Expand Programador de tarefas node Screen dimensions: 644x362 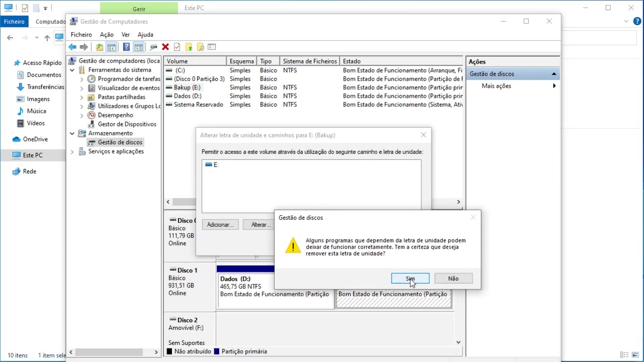(82, 79)
